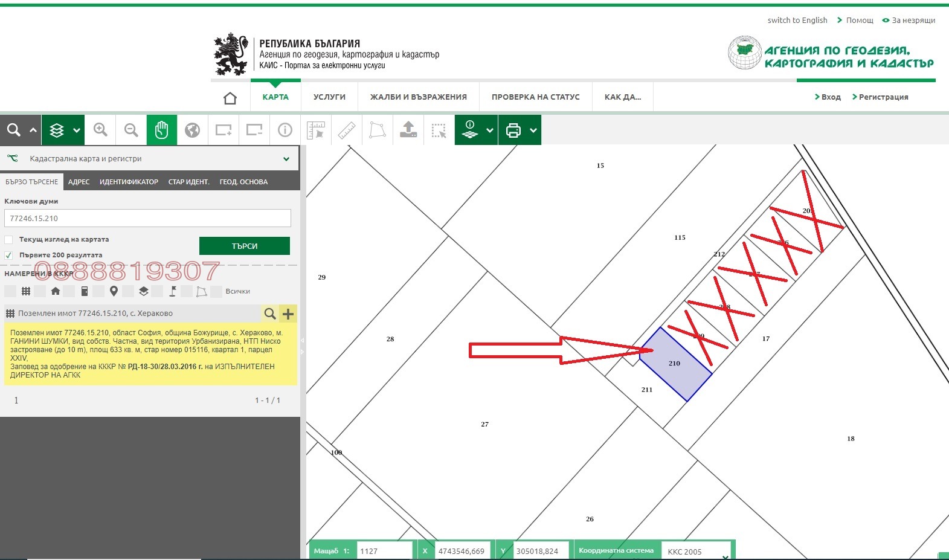Click the zoom out magnifier tool

coord(131,130)
